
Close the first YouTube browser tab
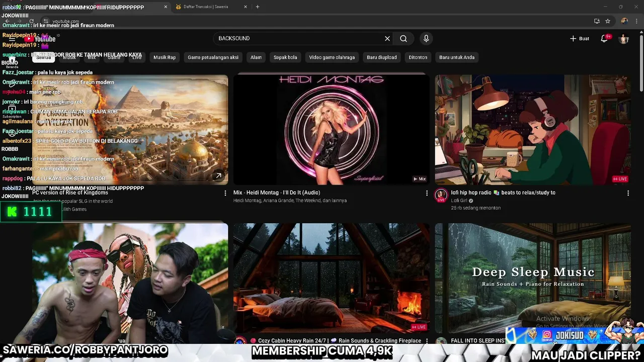(x=166, y=7)
